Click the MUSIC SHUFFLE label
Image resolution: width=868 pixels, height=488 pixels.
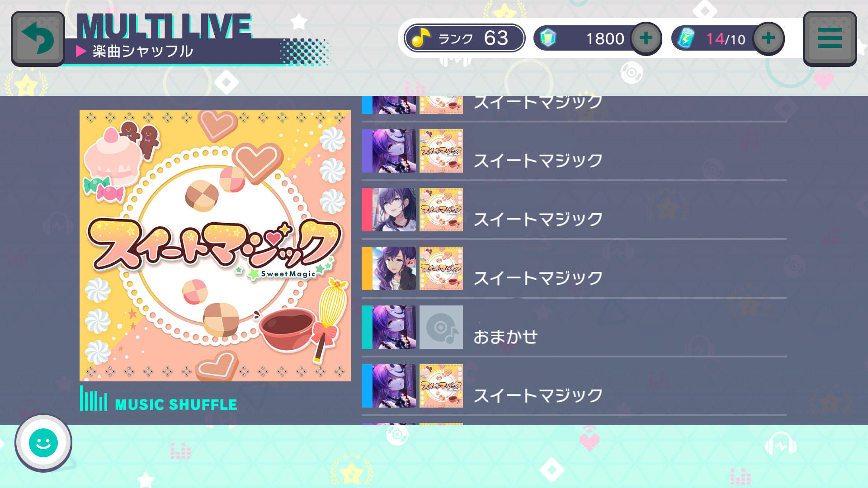[x=176, y=404]
